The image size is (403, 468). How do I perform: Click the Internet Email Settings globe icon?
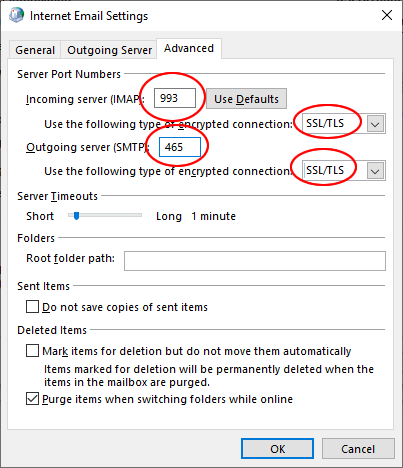(16, 15)
